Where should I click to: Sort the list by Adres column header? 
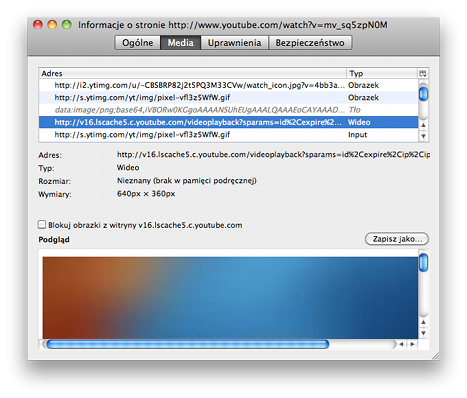(193, 73)
